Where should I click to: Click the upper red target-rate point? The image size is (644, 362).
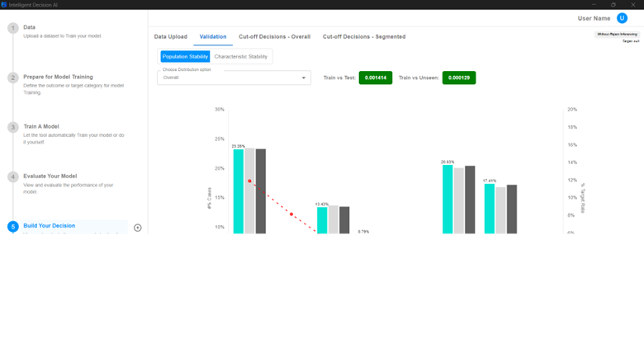click(x=249, y=181)
